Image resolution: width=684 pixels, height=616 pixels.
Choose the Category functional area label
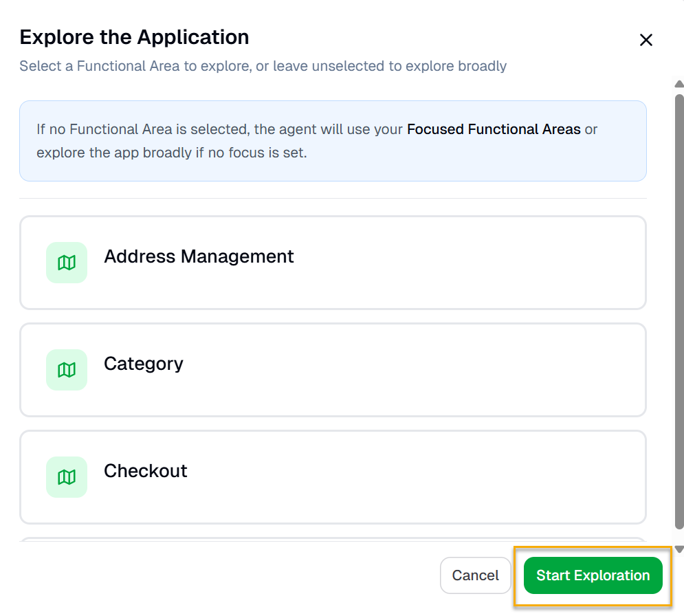(143, 364)
